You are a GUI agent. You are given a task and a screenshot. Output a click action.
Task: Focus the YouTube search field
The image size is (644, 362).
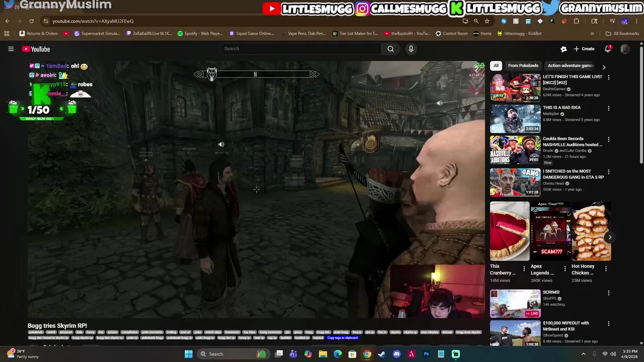300,49
